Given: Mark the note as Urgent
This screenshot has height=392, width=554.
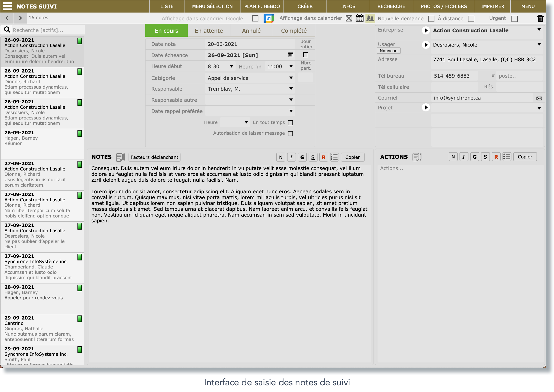Looking at the screenshot, I should click(514, 19).
